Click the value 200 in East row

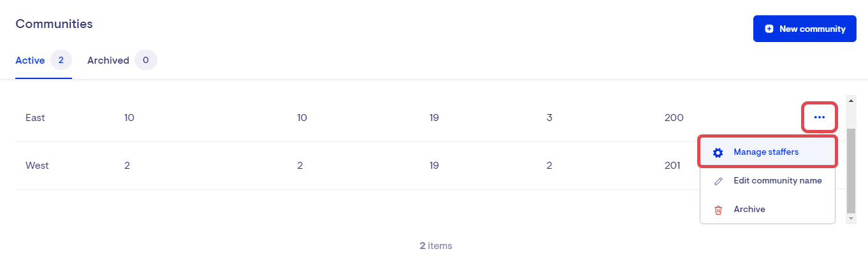coord(674,118)
